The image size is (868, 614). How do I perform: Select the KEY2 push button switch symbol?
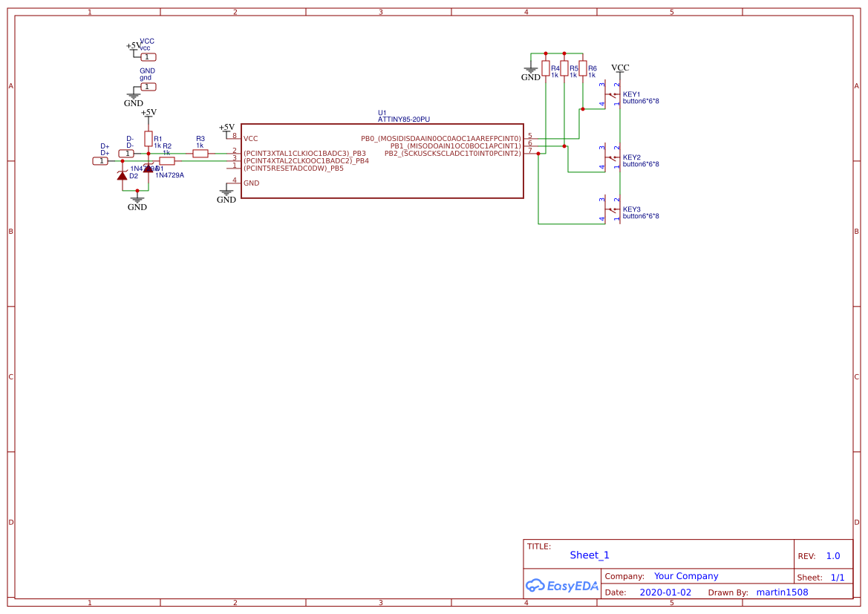point(612,157)
